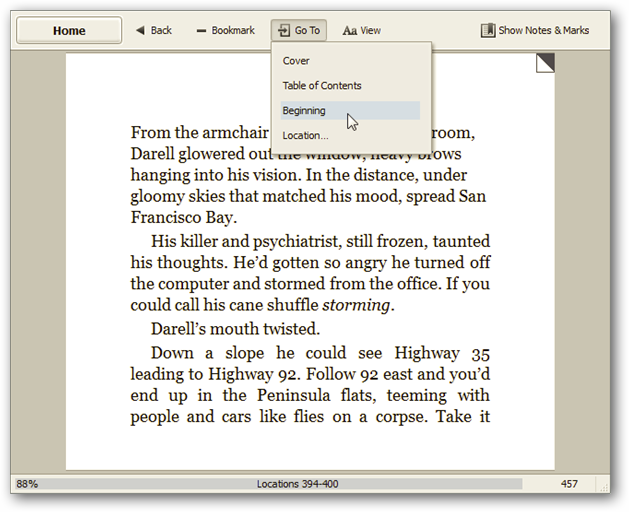
Task: Click the Home button
Action: (x=69, y=30)
